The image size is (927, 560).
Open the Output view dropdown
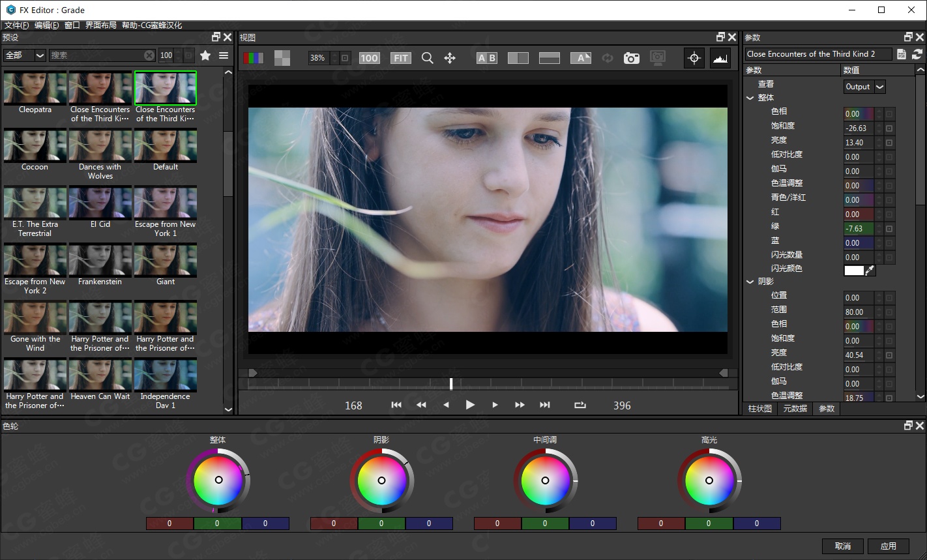pos(864,87)
